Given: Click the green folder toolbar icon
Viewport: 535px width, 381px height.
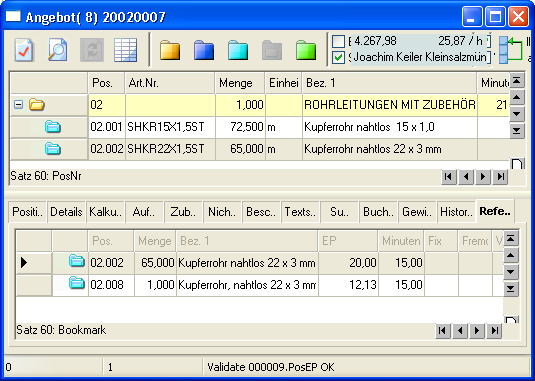Looking at the screenshot, I should click(306, 50).
